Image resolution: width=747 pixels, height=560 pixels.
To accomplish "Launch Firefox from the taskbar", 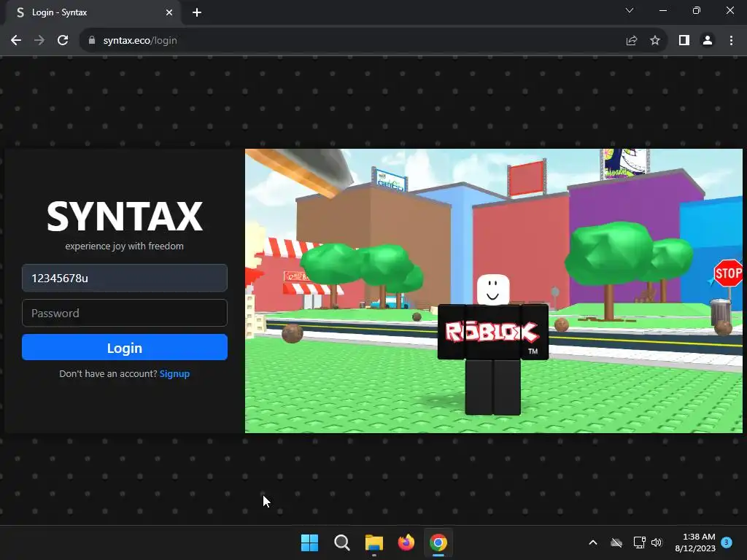I will 406,542.
